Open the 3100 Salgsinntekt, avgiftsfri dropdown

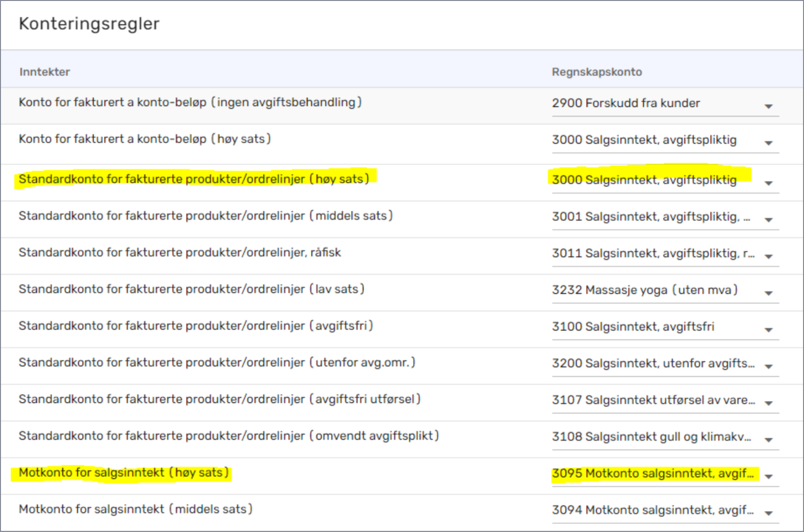(768, 330)
